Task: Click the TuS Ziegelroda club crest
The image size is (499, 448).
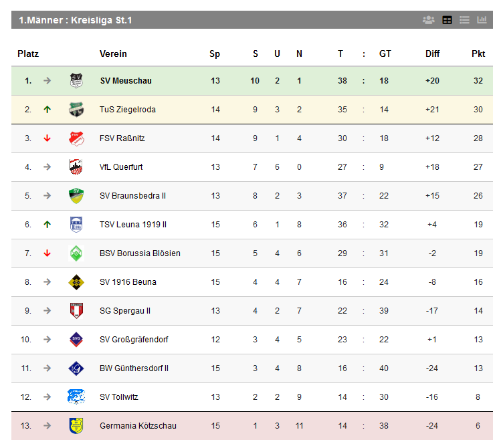Action: click(76, 110)
